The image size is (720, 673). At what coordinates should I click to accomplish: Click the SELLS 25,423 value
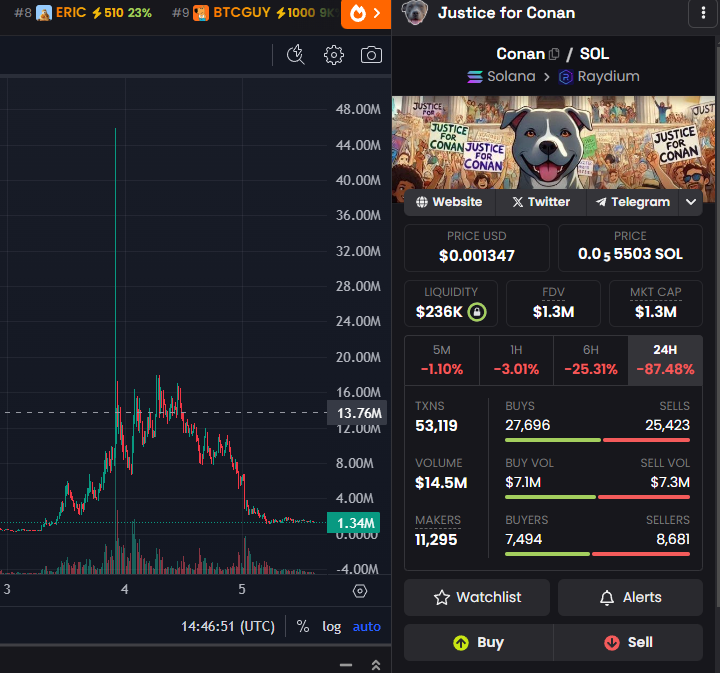[x=667, y=426]
